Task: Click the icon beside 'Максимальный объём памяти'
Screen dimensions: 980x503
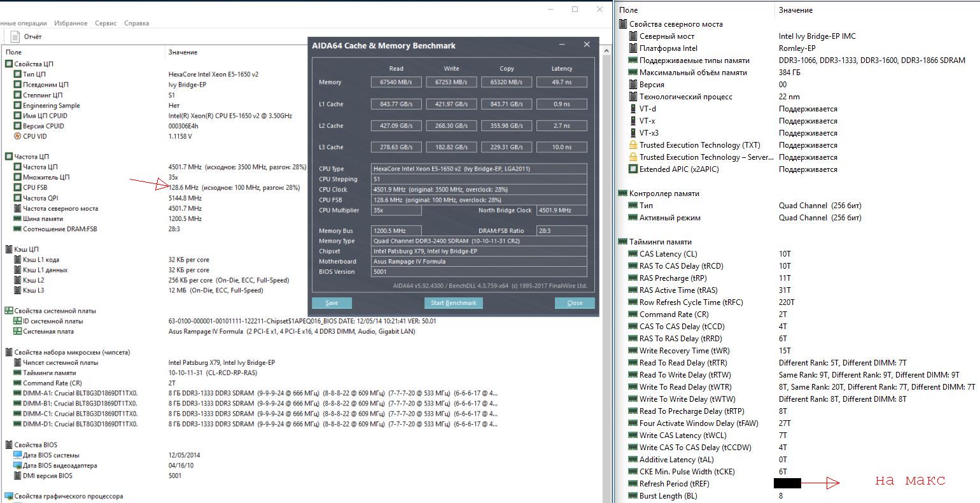Action: pos(633,73)
